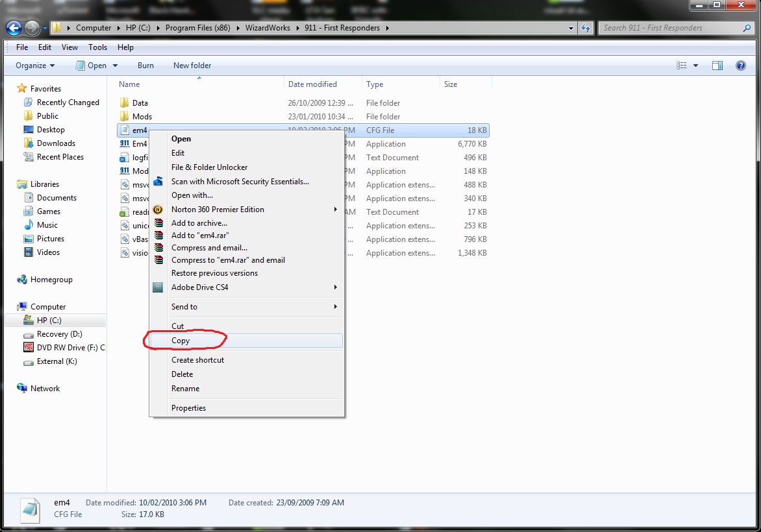Click the WinRAR icon beside Add to archive
Image resolution: width=761 pixels, height=532 pixels.
pos(158,223)
